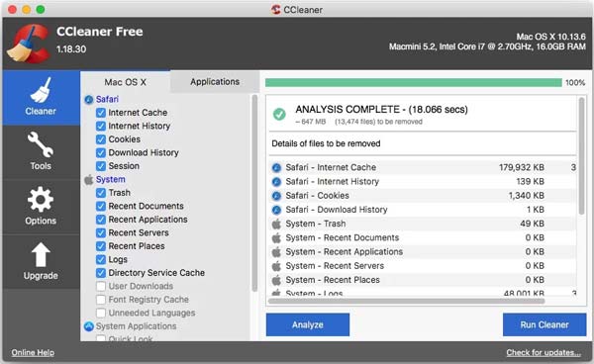
Task: Uncheck the Logs checkbox
Action: click(x=101, y=259)
